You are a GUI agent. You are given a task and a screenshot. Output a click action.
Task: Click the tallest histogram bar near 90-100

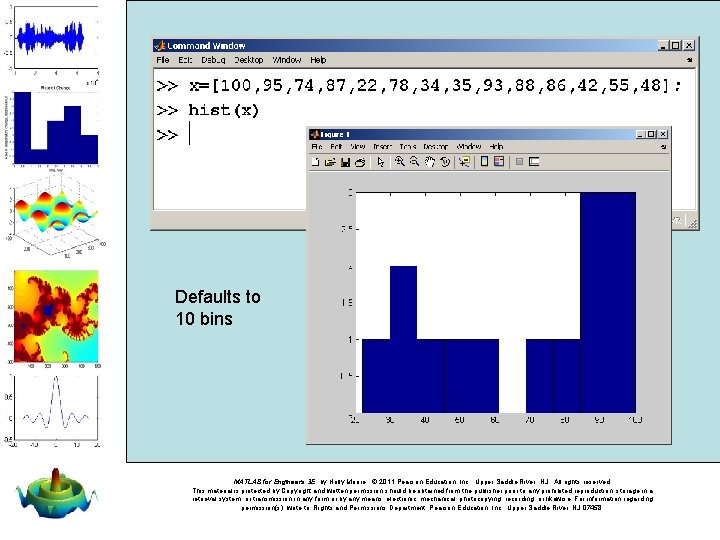(x=608, y=303)
